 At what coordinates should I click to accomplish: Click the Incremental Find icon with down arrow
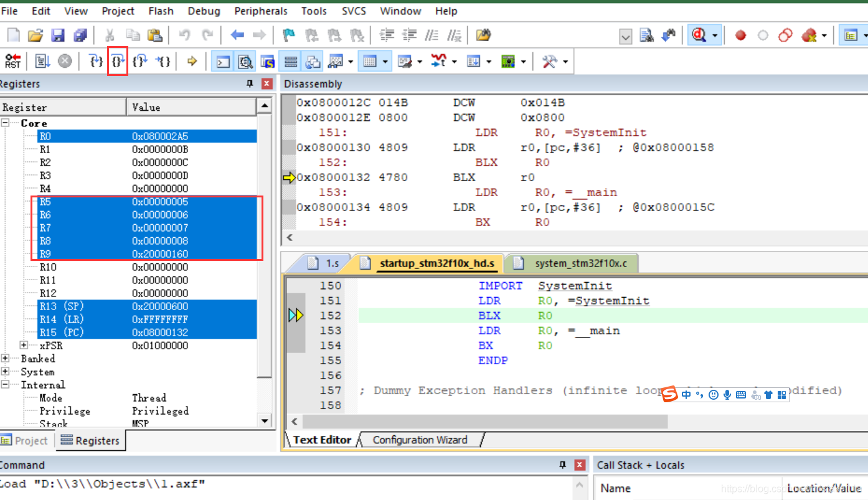[669, 36]
